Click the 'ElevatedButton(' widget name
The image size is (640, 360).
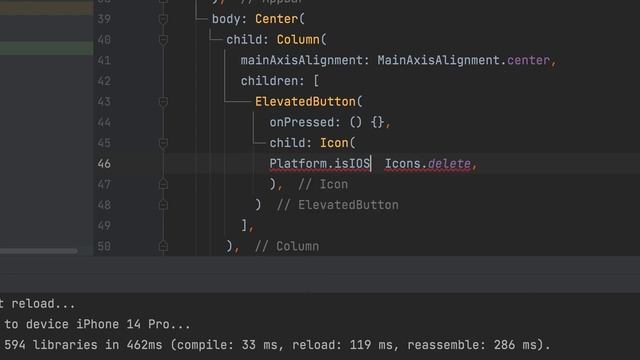tap(309, 102)
